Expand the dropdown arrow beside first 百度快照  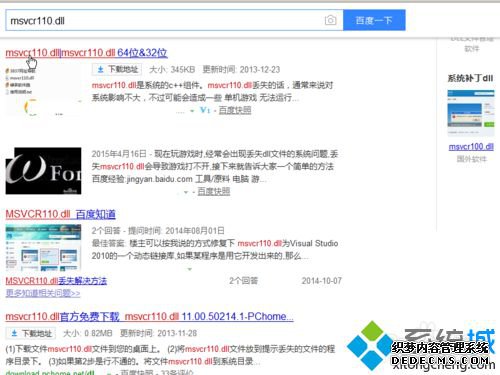coord(192,111)
